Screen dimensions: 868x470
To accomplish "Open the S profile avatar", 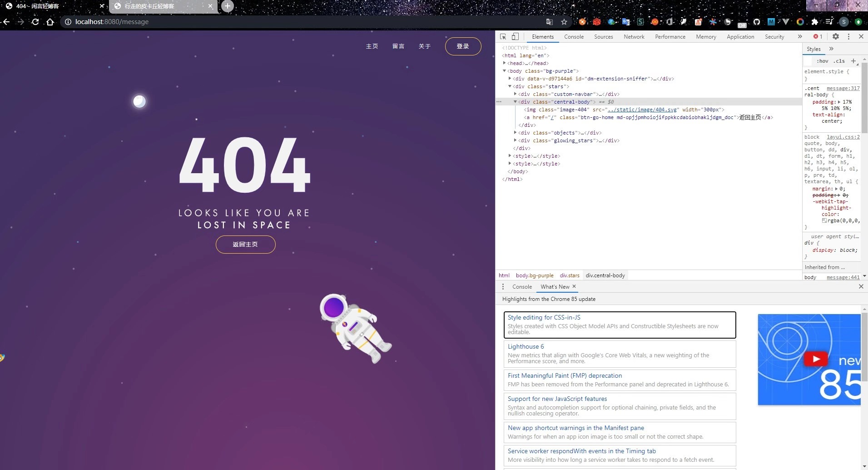I will tap(844, 22).
